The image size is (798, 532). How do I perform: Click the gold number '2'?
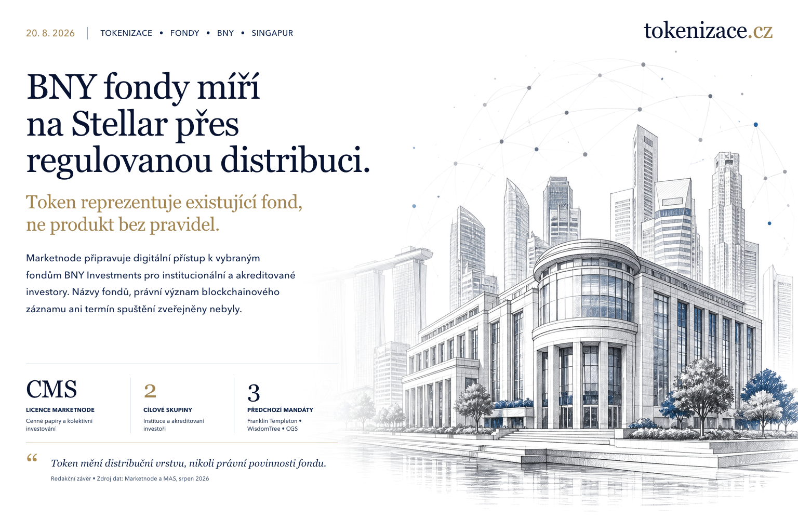coord(150,391)
